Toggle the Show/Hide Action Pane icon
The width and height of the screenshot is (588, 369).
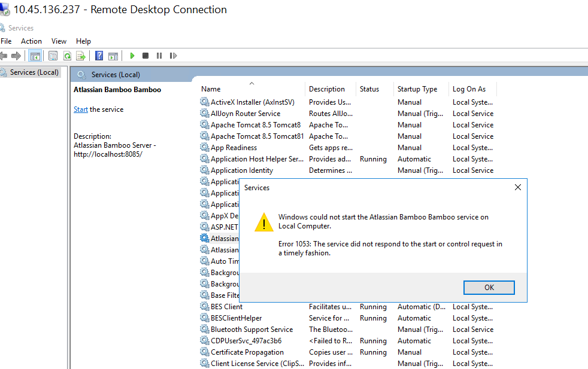[113, 56]
